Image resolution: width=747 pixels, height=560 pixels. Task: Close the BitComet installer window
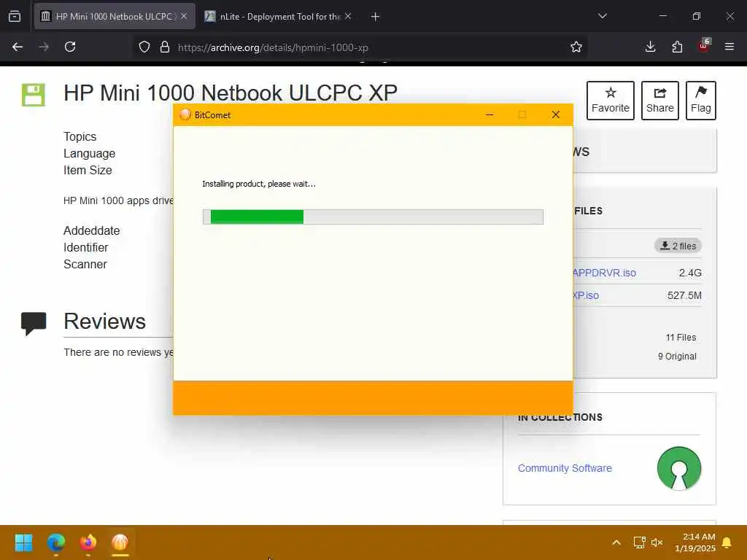click(555, 114)
